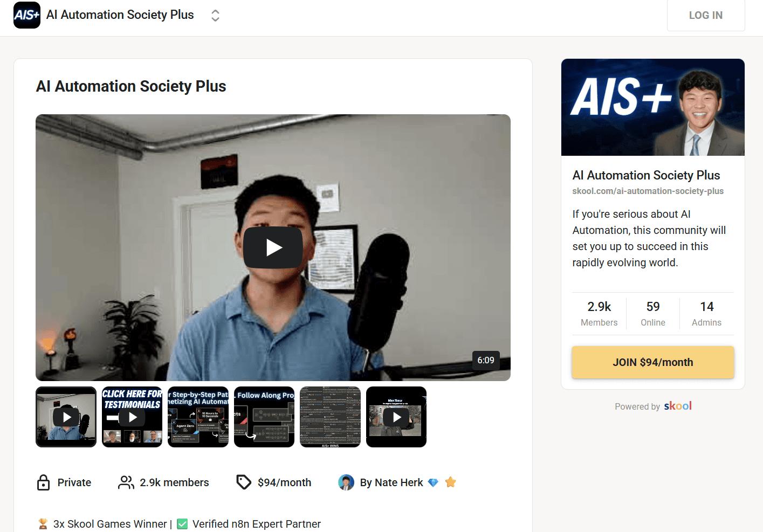Click Nate Herk's profile avatar
The image size is (763, 532).
[x=346, y=482]
